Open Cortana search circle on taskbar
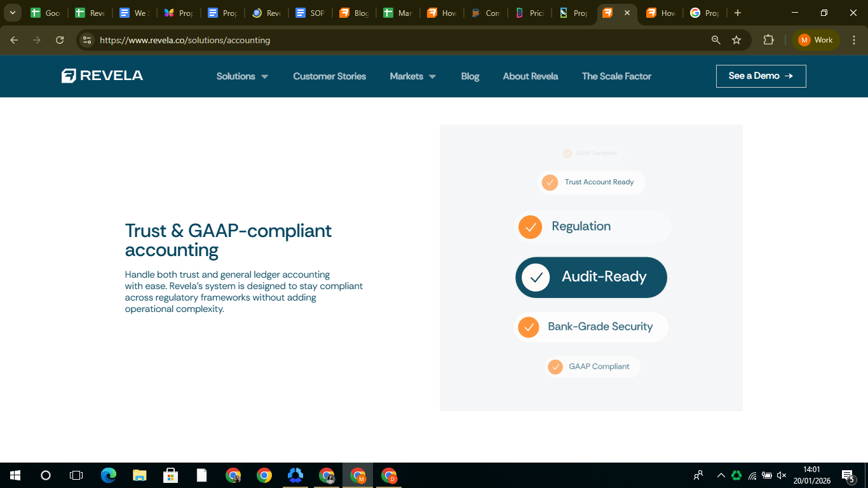 tap(45, 475)
